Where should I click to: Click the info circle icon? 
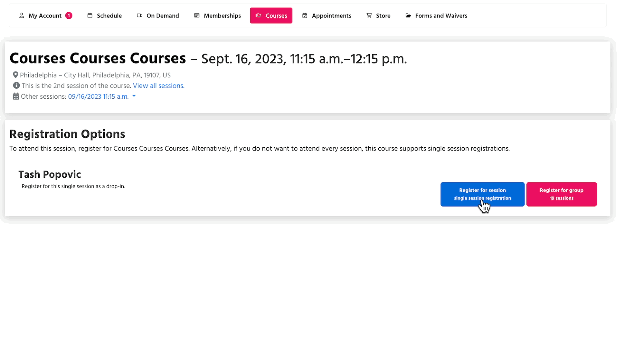16,85
